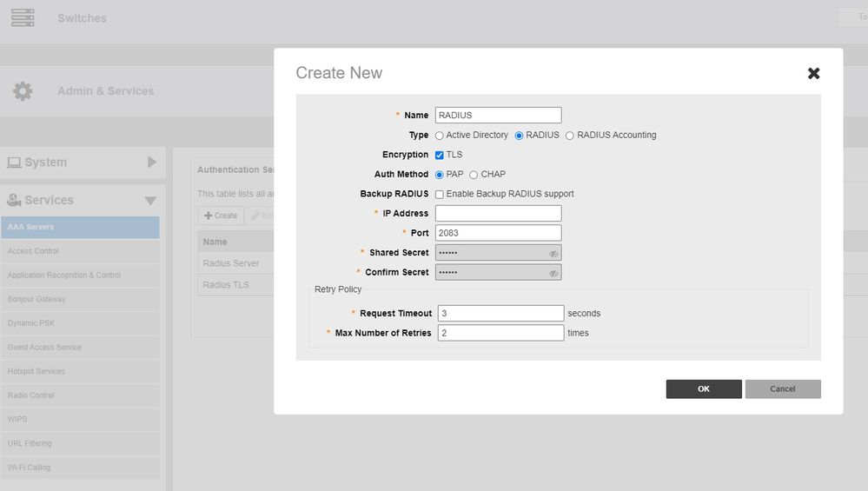Choose RADIUS Accounting type option

[570, 136]
